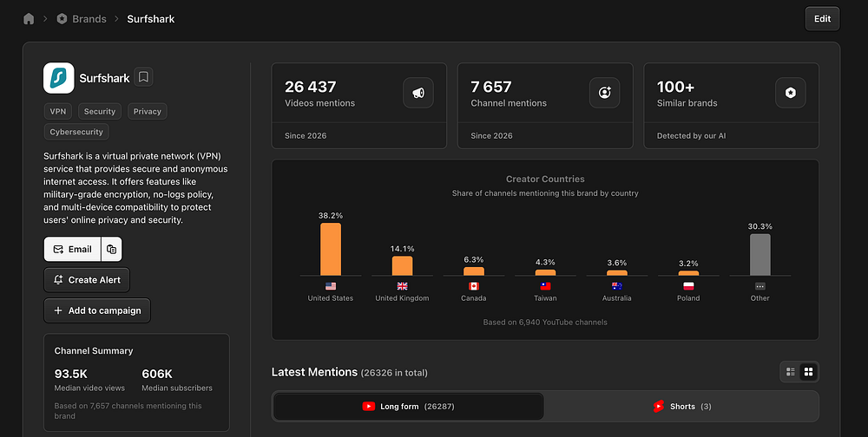Click the Other country ellipsis icon
Viewport: 868px width, 437px height.
point(760,286)
